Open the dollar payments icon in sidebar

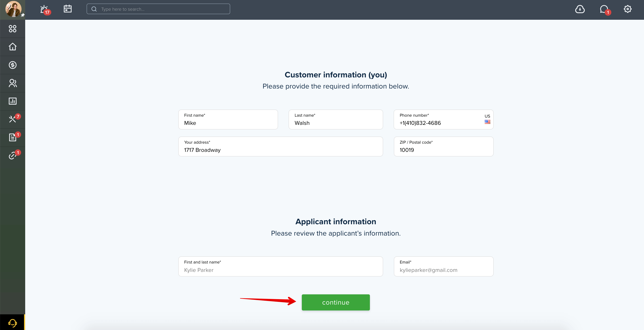[x=12, y=65]
